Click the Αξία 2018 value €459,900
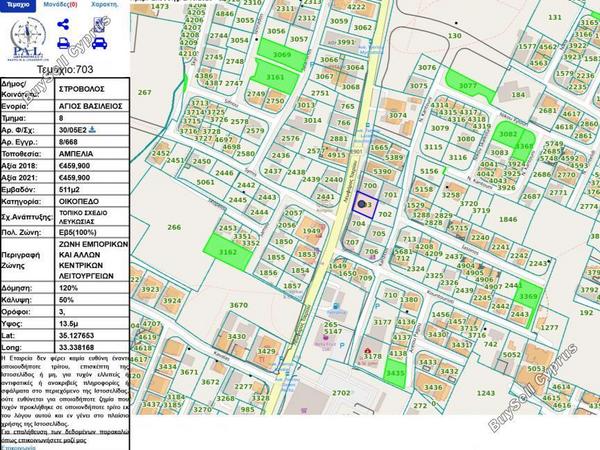This screenshot has width=600, height=450. coord(74,166)
